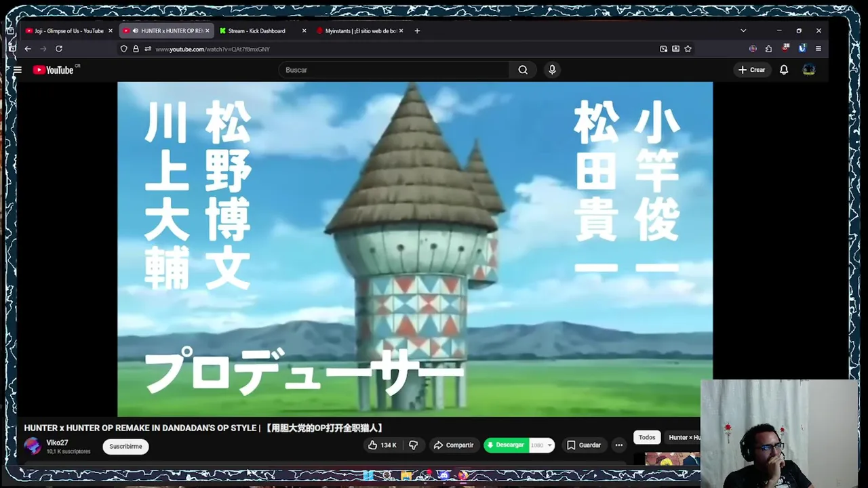Viewport: 868px width, 488px height.
Task: Open Firefox View icon left of tabs
Action: (x=10, y=31)
